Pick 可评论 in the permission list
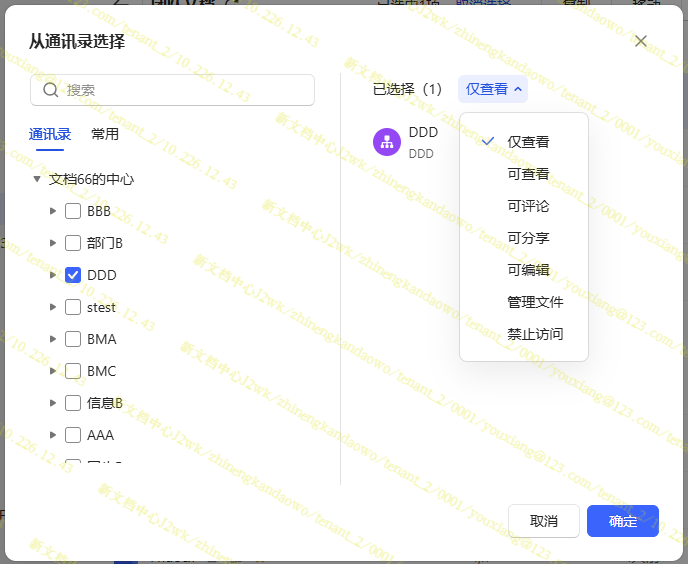 pos(528,206)
